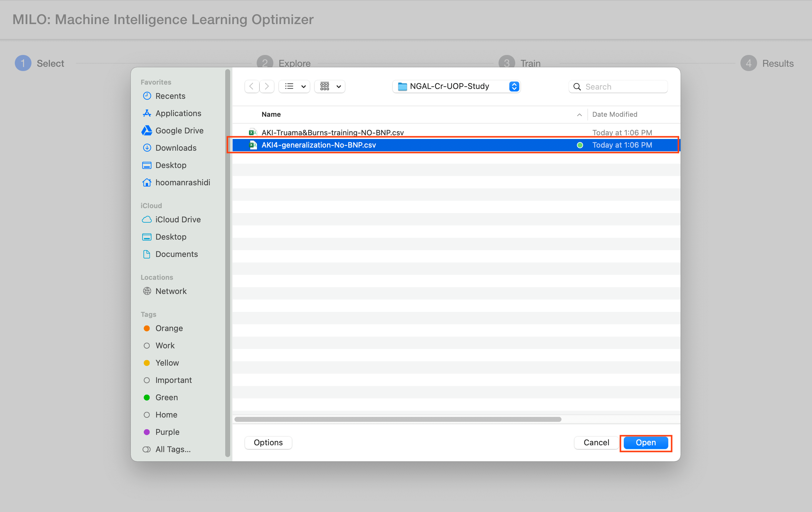
Task: Toggle the sort direction chevron in the Name column
Action: point(579,115)
